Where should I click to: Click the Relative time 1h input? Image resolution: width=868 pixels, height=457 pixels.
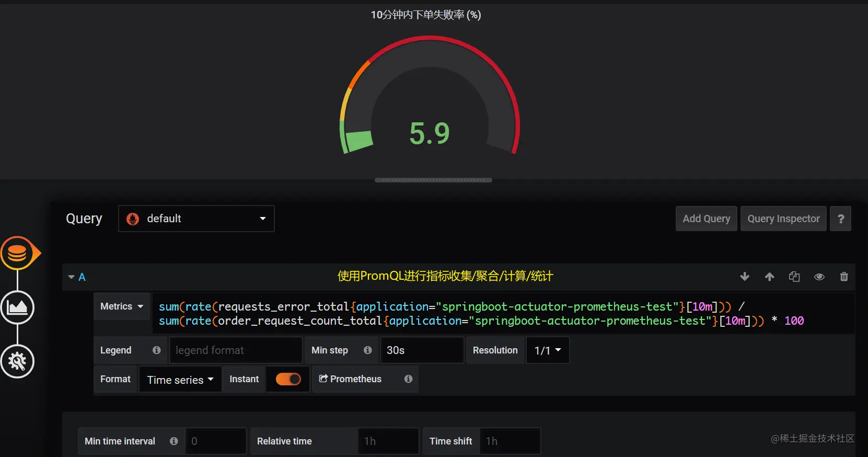click(x=388, y=441)
